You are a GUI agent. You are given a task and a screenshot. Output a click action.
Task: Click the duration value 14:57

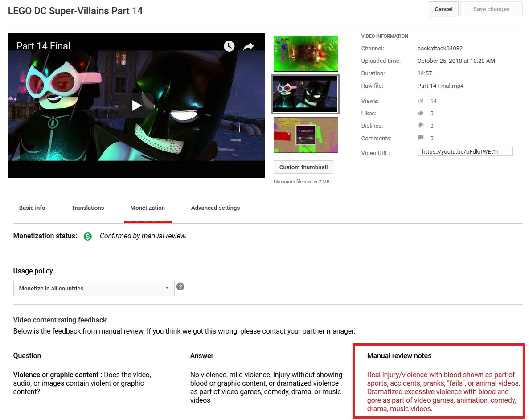click(x=424, y=73)
